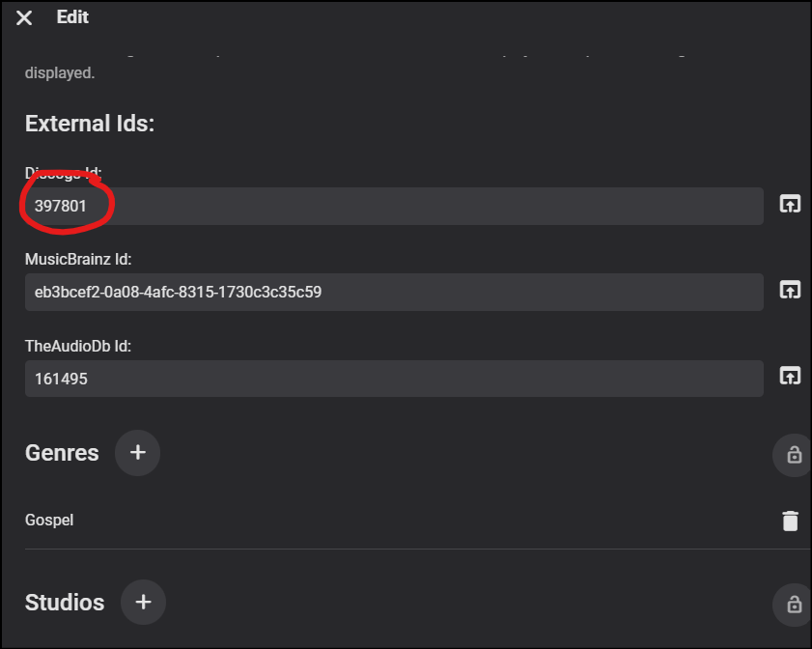The image size is (812, 649).
Task: Select the Gospel genre entry
Action: click(49, 521)
